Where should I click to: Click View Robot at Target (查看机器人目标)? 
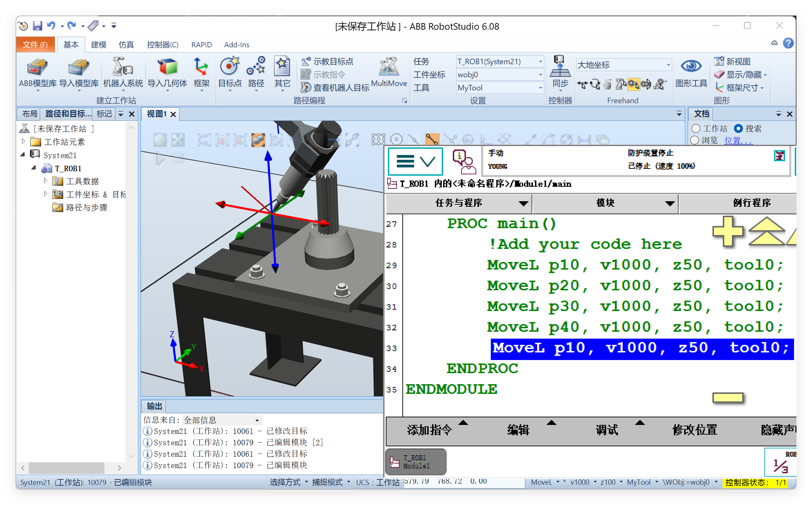(335, 88)
